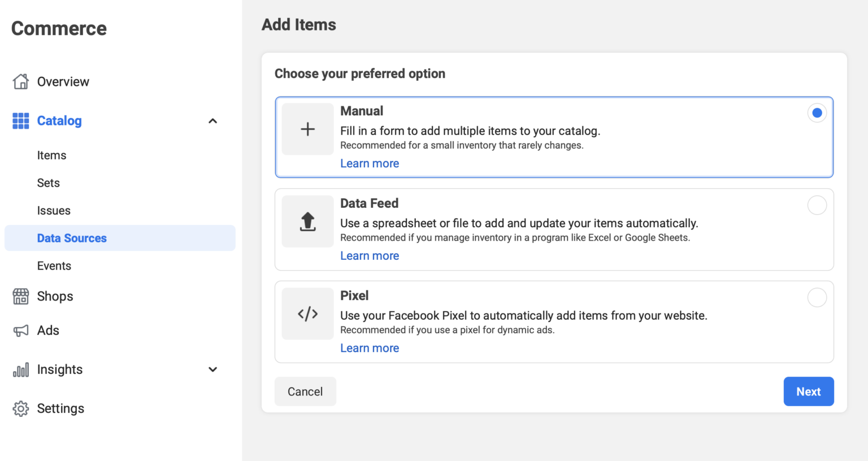
Task: Click the Insights bar chart icon
Action: (x=21, y=370)
